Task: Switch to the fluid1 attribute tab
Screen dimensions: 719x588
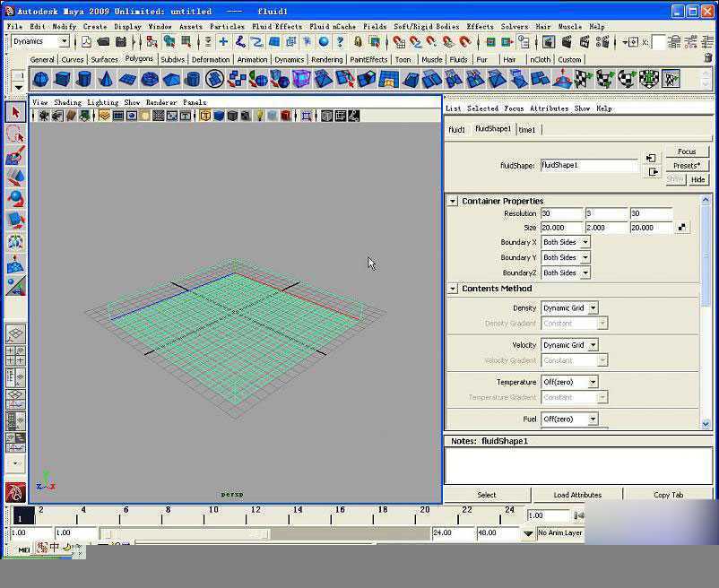Action: (x=456, y=130)
